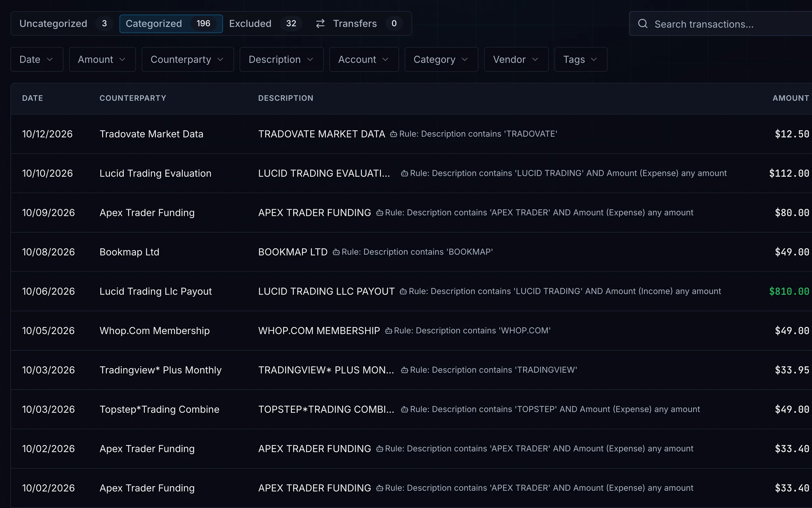Select the Lucid Trading Evaluation counterparty

(x=155, y=173)
